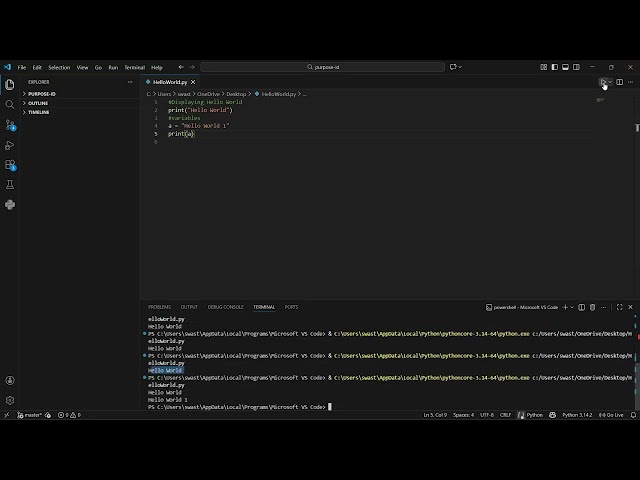Open the Go menu
Screen dimensions: 640x480
pos(98,67)
